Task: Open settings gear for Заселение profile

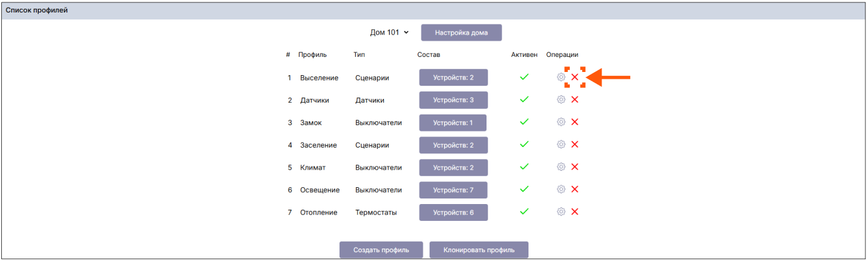Action: [x=561, y=145]
